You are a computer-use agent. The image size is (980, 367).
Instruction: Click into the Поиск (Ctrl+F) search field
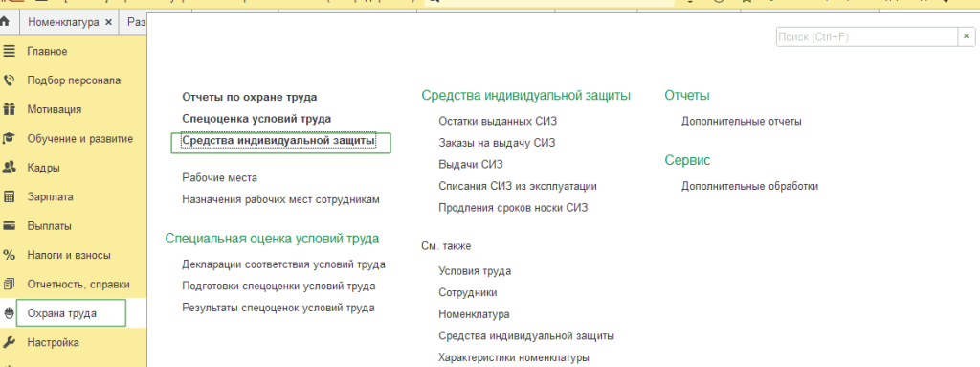tap(867, 37)
